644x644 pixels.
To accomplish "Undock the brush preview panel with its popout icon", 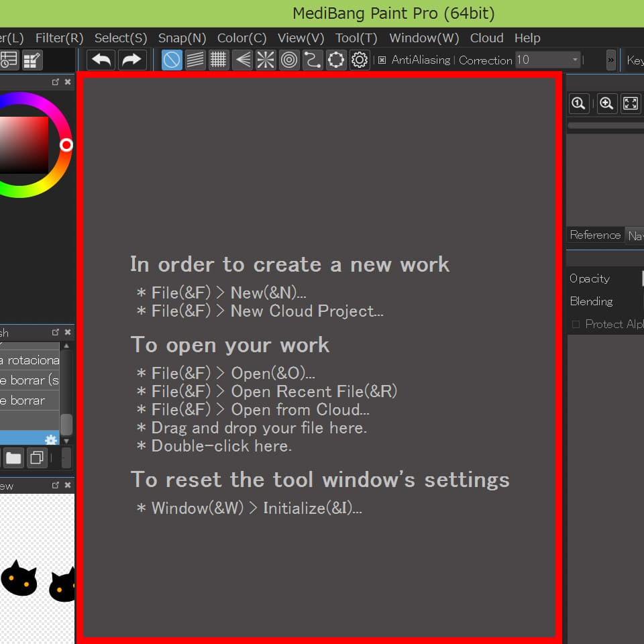I will 56,485.
